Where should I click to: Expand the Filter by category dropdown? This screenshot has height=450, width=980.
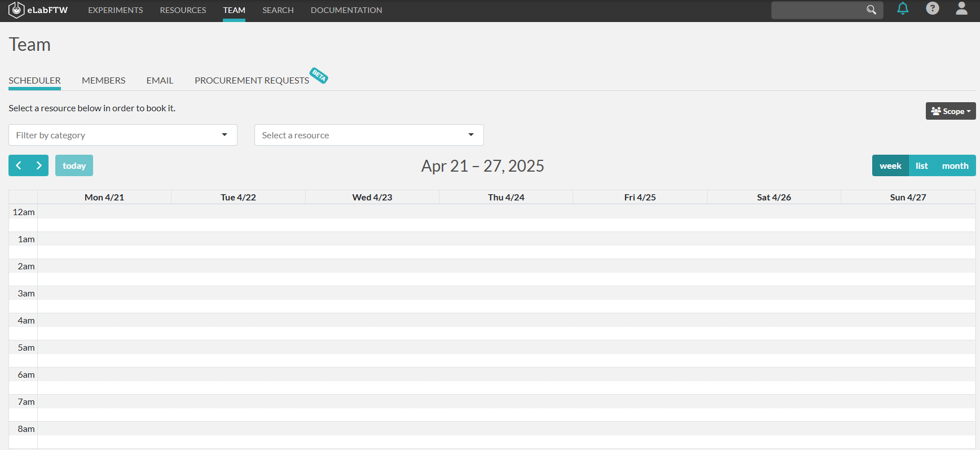(122, 135)
